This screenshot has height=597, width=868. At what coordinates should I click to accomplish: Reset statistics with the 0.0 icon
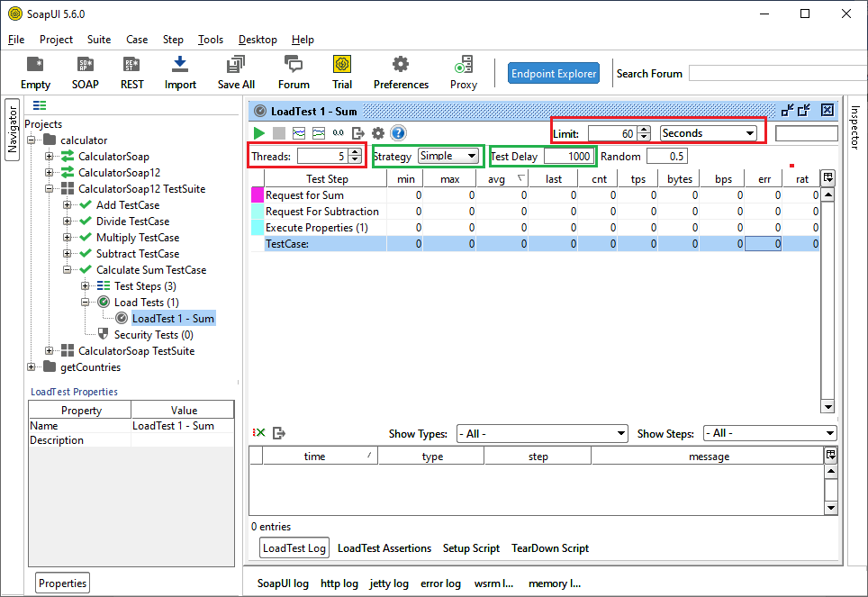click(x=339, y=133)
